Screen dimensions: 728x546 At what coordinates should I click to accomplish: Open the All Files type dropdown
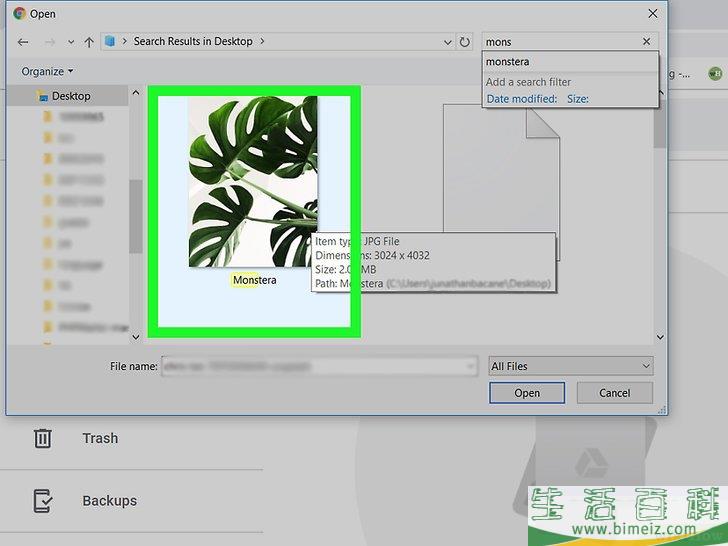(x=571, y=366)
